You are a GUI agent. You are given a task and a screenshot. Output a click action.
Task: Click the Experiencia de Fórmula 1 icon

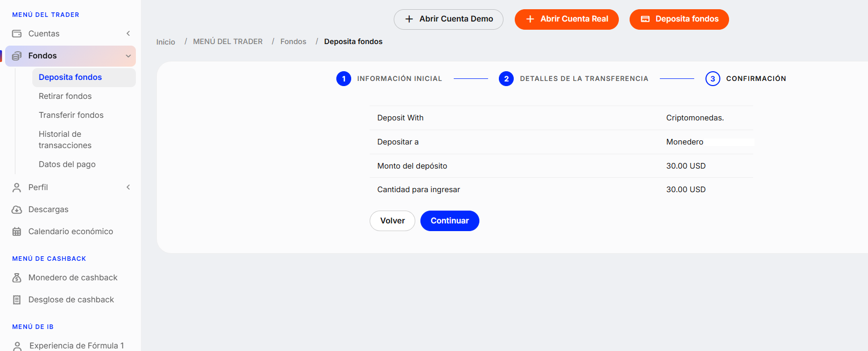click(17, 346)
